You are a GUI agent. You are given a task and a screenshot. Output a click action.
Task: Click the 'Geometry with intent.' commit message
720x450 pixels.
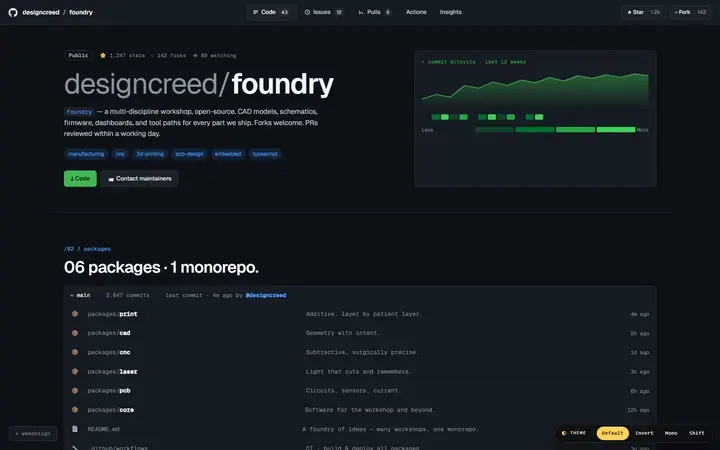coord(343,333)
